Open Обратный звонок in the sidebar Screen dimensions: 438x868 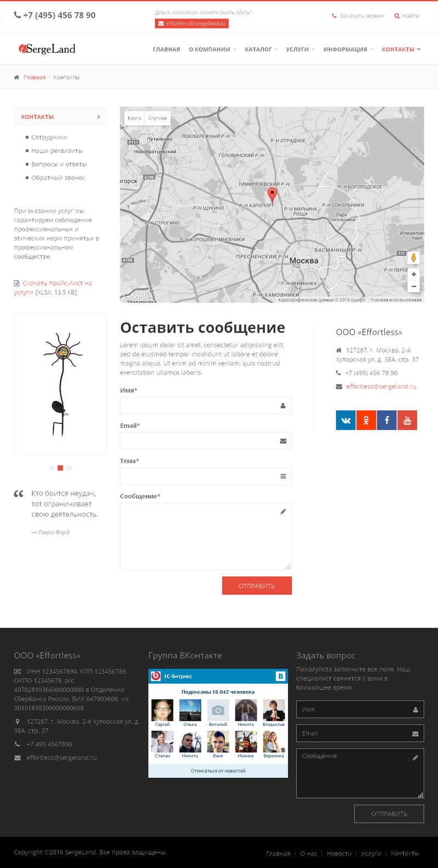pos(58,178)
